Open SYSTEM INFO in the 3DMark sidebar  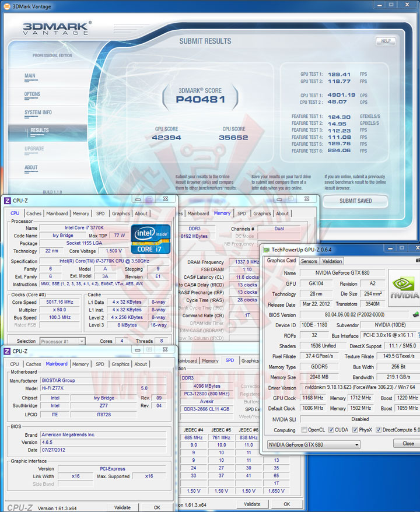38,113
